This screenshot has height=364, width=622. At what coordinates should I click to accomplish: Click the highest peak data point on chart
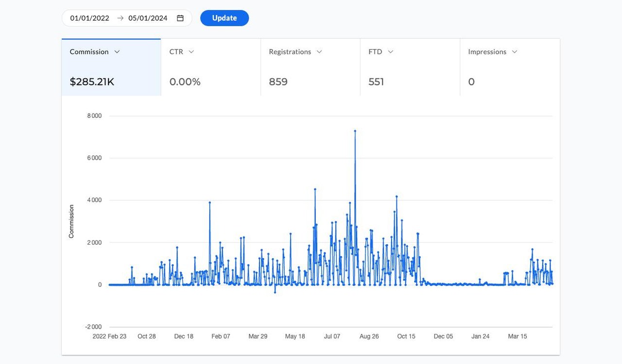coord(355,131)
